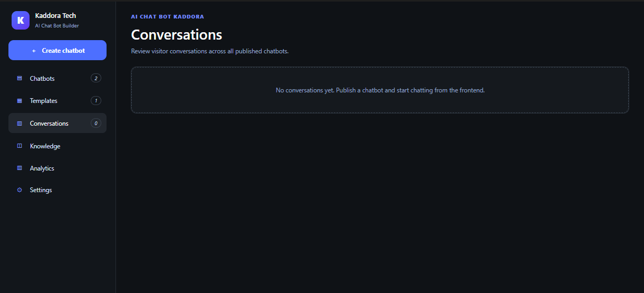644x293 pixels.
Task: Create a new chatbot
Action: [57, 50]
